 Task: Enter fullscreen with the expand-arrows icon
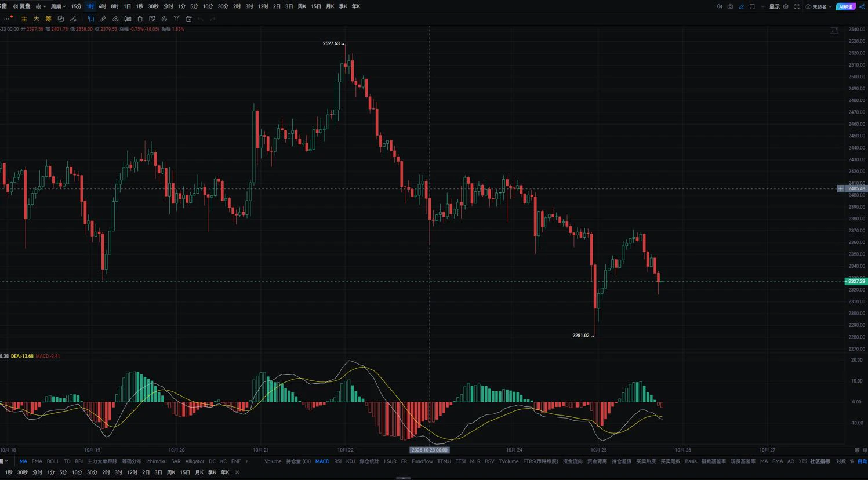797,6
